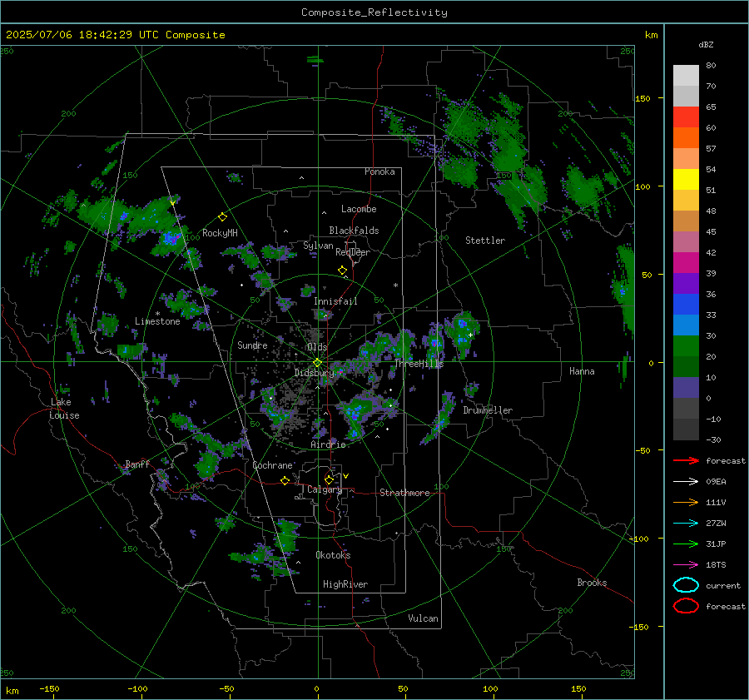
Task: Click the Cochrane label on map
Action: [272, 465]
